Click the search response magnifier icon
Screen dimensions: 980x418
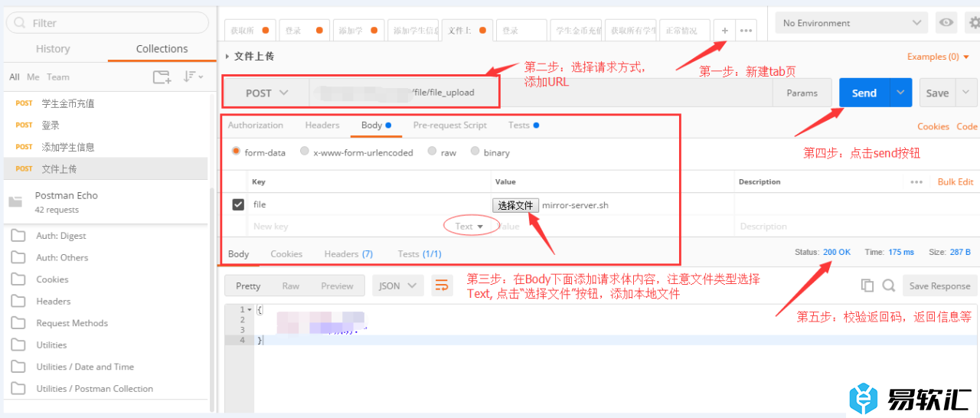888,286
